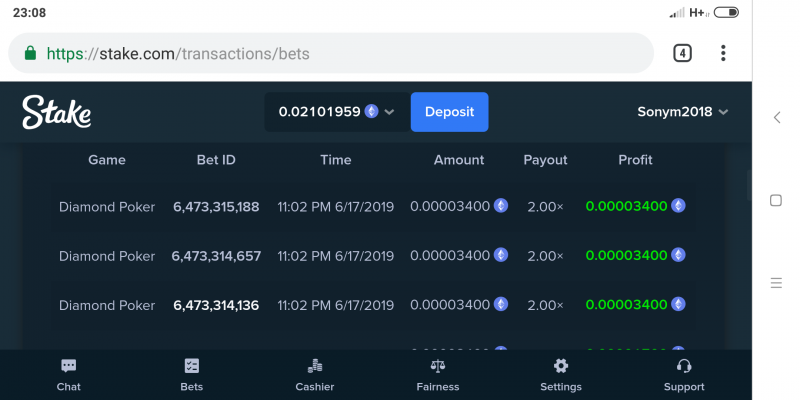This screenshot has height=400, width=800.
Task: Click green profit value of bet 6,473,314,657
Action: [627, 255]
